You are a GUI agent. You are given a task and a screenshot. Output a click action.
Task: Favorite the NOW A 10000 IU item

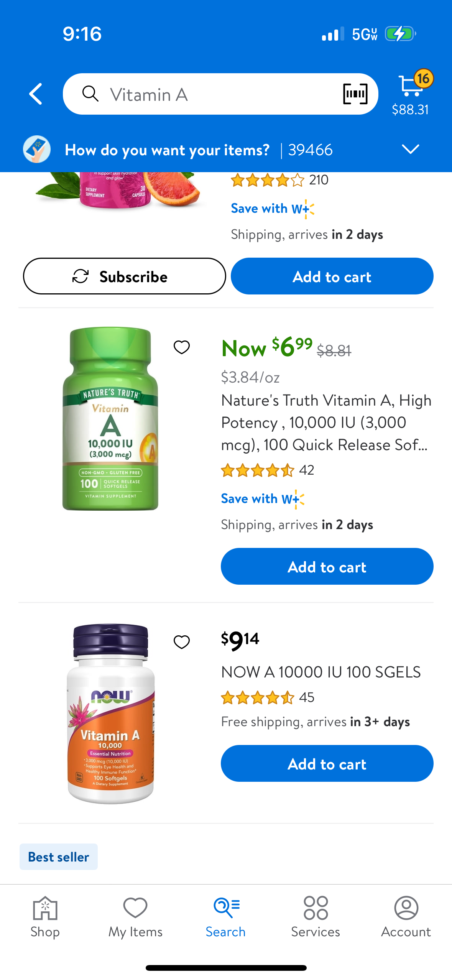pyautogui.click(x=181, y=642)
